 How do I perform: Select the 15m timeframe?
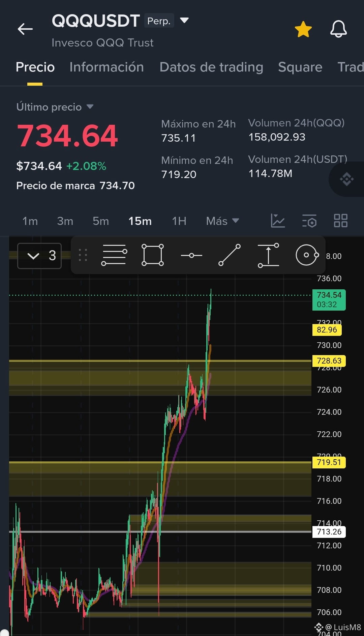[140, 221]
